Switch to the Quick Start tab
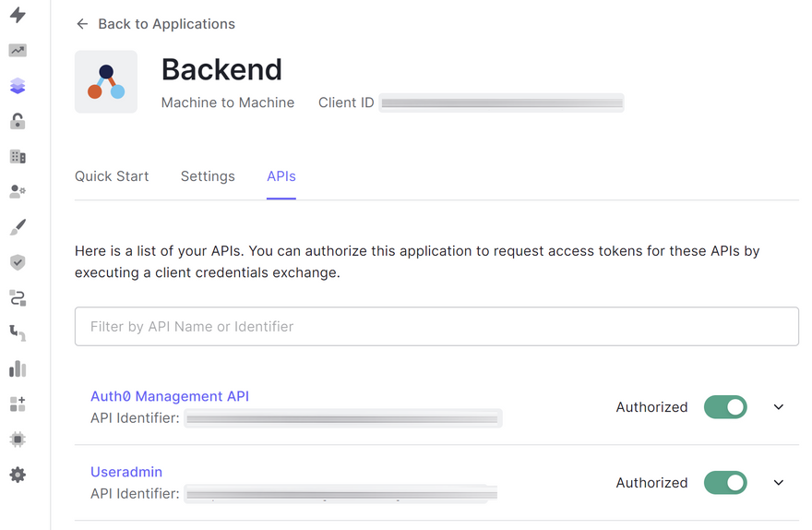 click(112, 176)
